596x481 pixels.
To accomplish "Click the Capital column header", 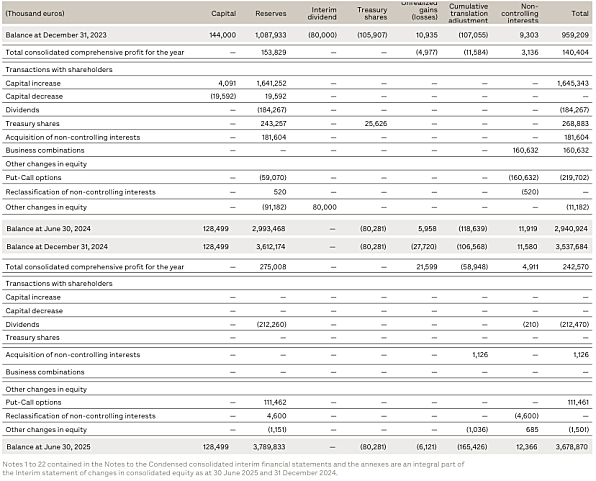I will 224,13.
